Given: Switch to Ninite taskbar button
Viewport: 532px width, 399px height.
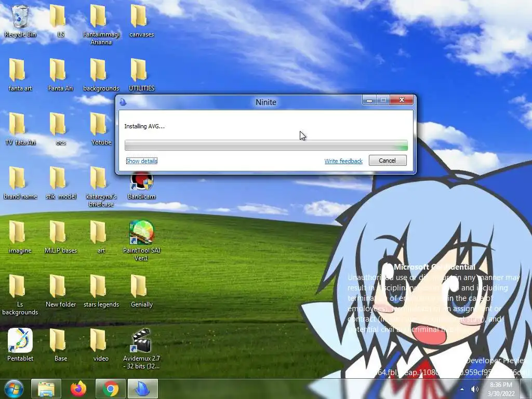Looking at the screenshot, I should click(x=142, y=389).
